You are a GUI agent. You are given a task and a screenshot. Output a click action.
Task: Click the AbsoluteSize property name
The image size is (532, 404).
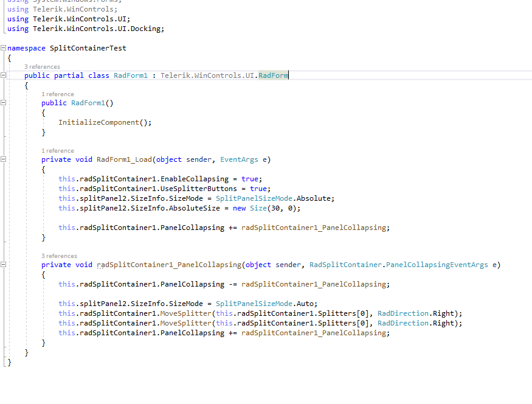[194, 208]
